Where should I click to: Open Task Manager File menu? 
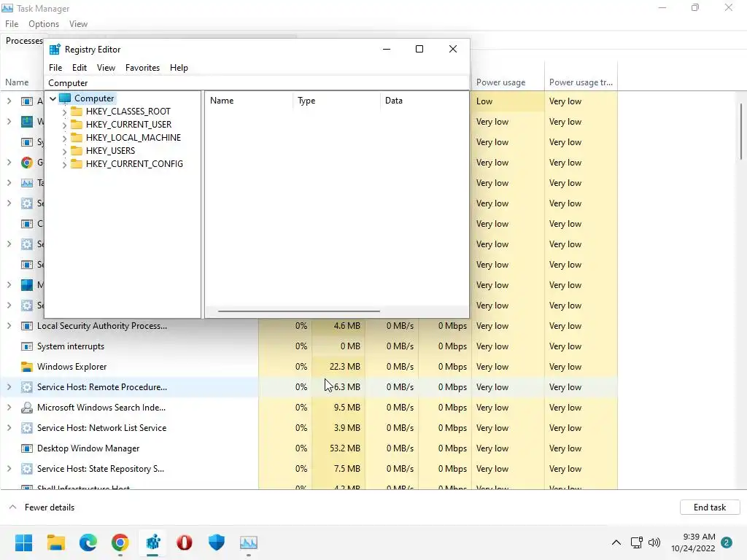point(12,24)
